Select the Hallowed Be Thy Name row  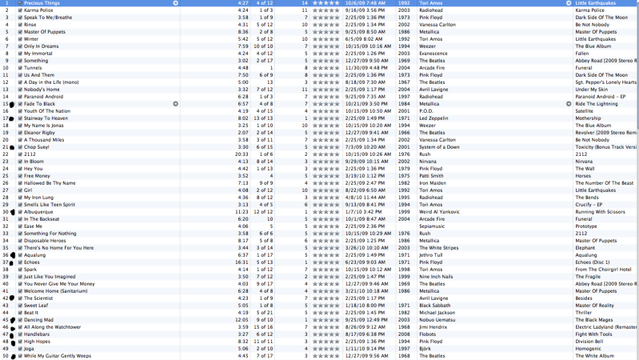(x=320, y=183)
